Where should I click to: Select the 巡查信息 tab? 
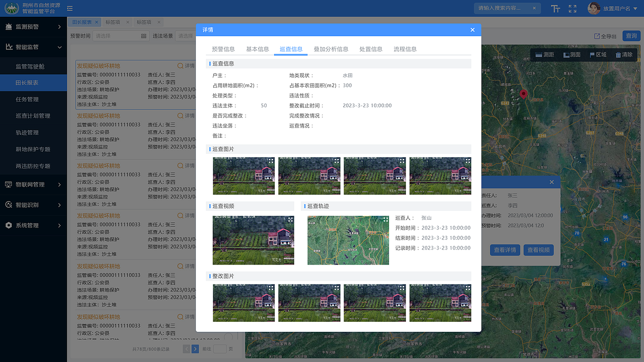pyautogui.click(x=291, y=49)
